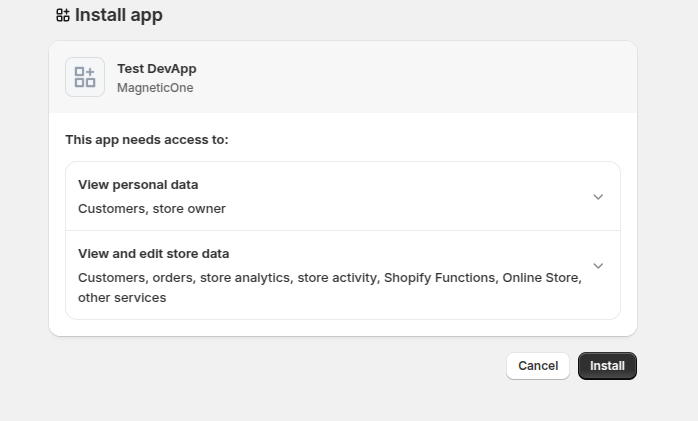Click the View personal data heading
The width and height of the screenshot is (698, 421).
tap(138, 185)
